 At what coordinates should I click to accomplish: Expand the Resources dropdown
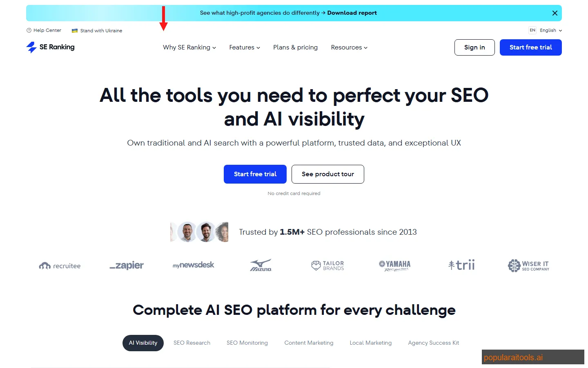pyautogui.click(x=349, y=47)
